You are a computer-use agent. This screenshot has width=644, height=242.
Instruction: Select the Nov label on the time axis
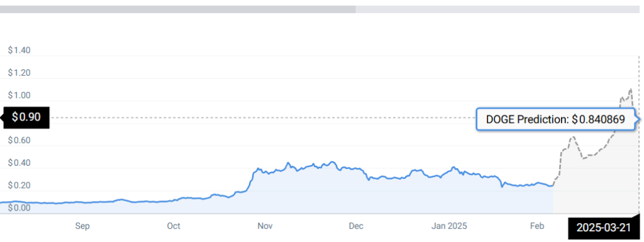pyautogui.click(x=265, y=226)
